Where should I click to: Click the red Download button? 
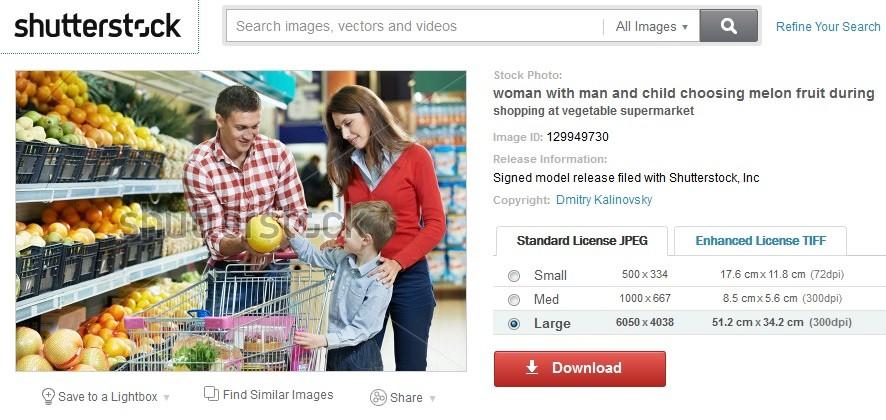click(580, 369)
